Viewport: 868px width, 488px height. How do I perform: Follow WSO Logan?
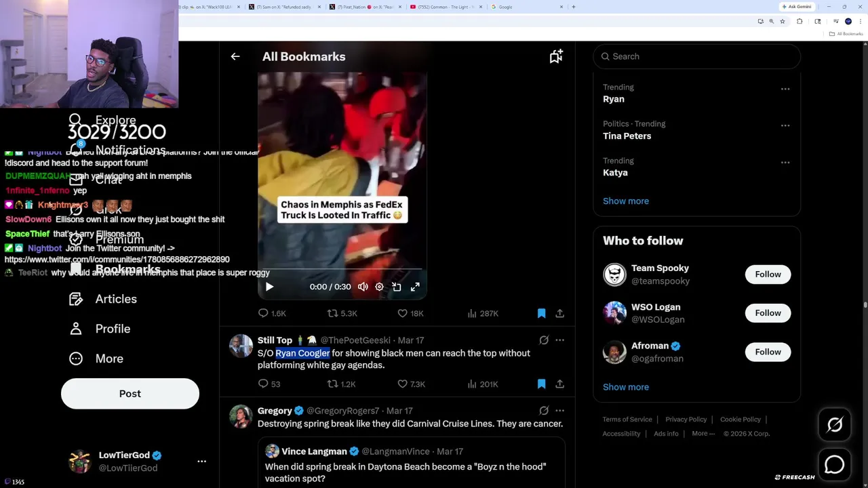[768, 313]
